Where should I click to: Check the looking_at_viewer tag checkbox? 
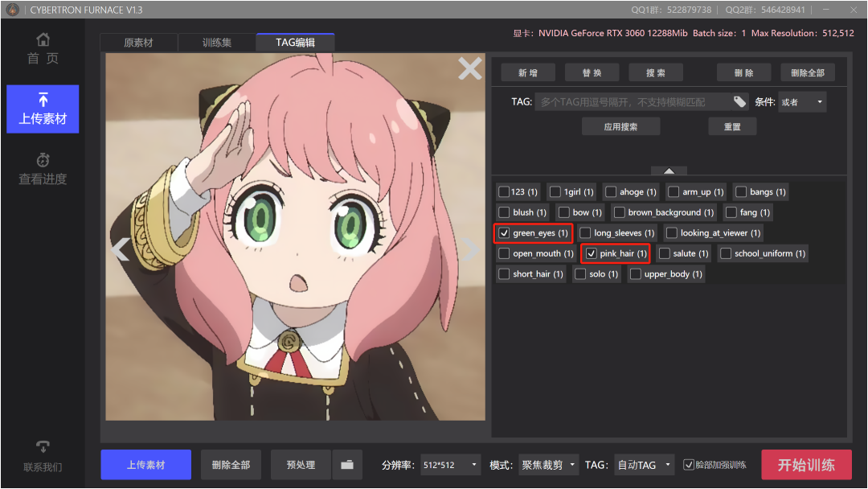pyautogui.click(x=671, y=232)
